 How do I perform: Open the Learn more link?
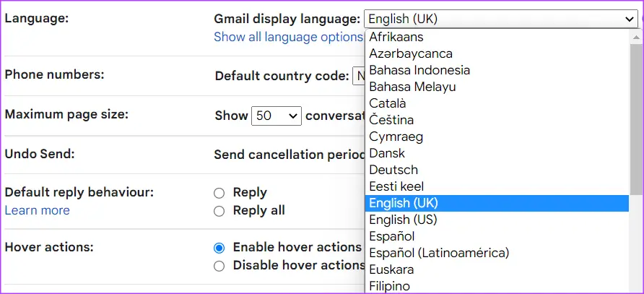(x=37, y=210)
